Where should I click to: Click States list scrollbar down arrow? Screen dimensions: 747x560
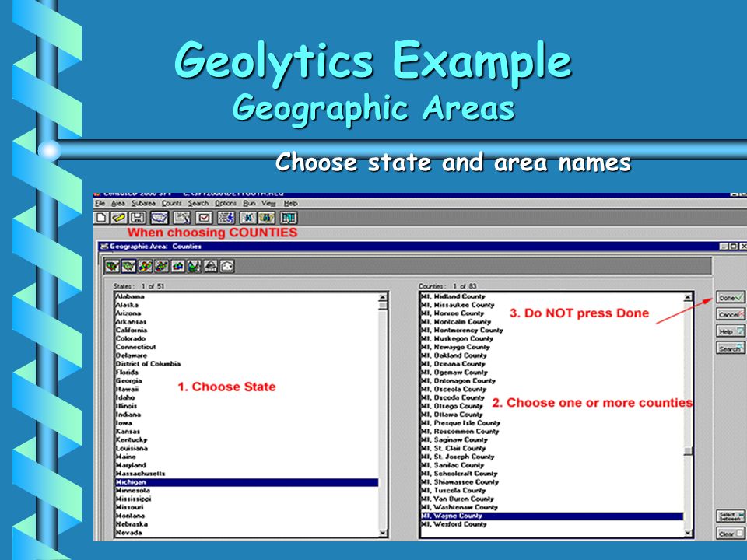(383, 534)
